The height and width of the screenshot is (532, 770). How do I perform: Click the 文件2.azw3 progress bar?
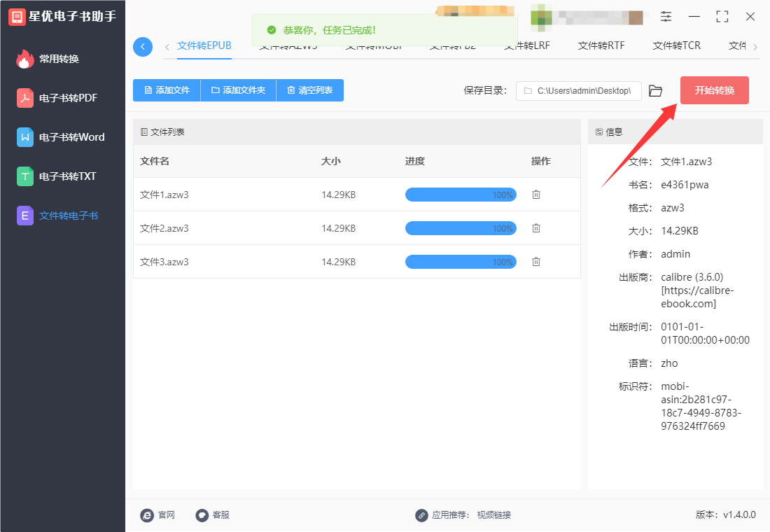coord(461,228)
